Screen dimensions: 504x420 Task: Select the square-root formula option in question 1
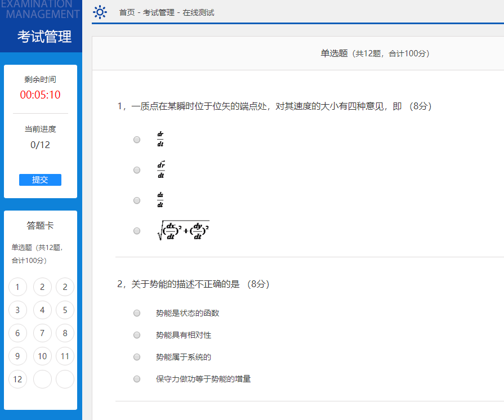pos(136,230)
